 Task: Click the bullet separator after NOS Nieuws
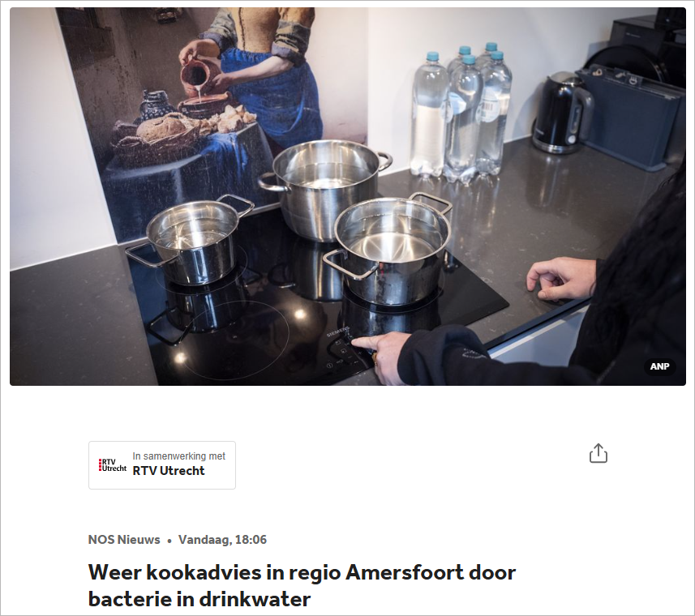point(169,541)
